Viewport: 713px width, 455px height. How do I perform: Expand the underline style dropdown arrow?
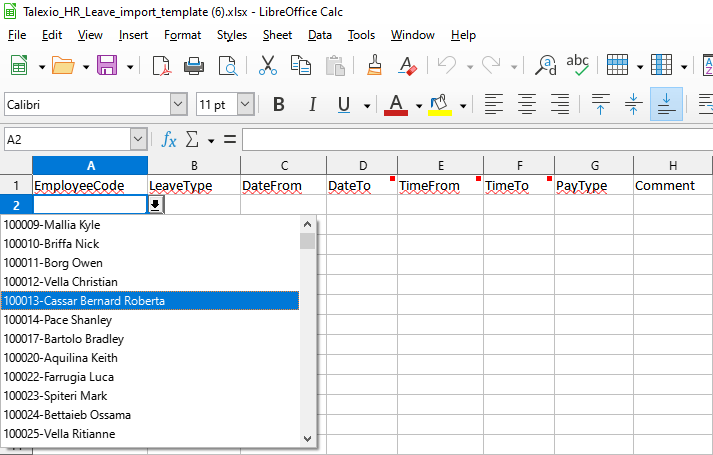point(367,106)
